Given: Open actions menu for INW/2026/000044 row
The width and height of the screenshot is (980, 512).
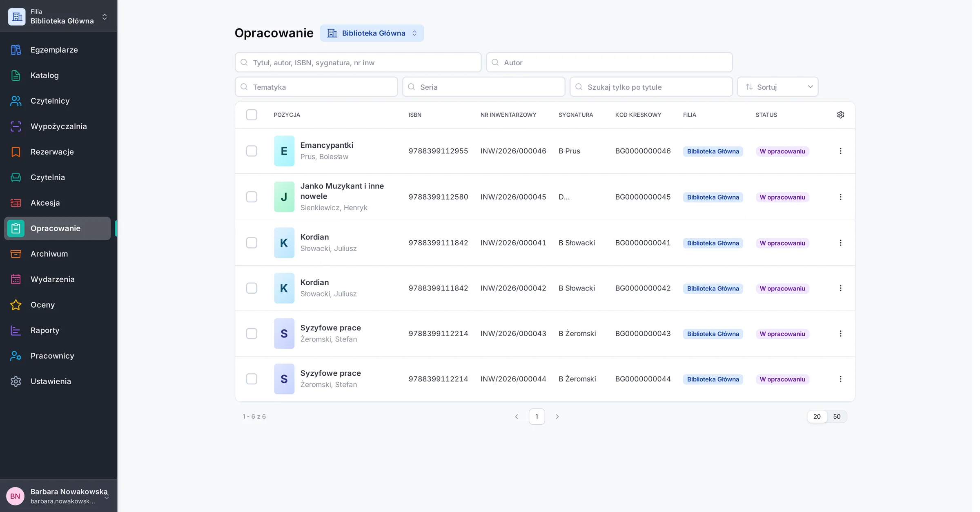Looking at the screenshot, I should [x=840, y=379].
